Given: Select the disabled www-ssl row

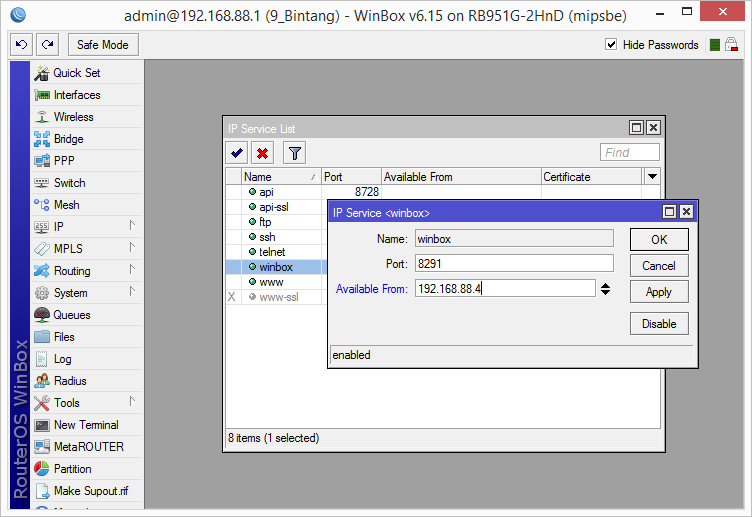Looking at the screenshot, I should tap(276, 297).
